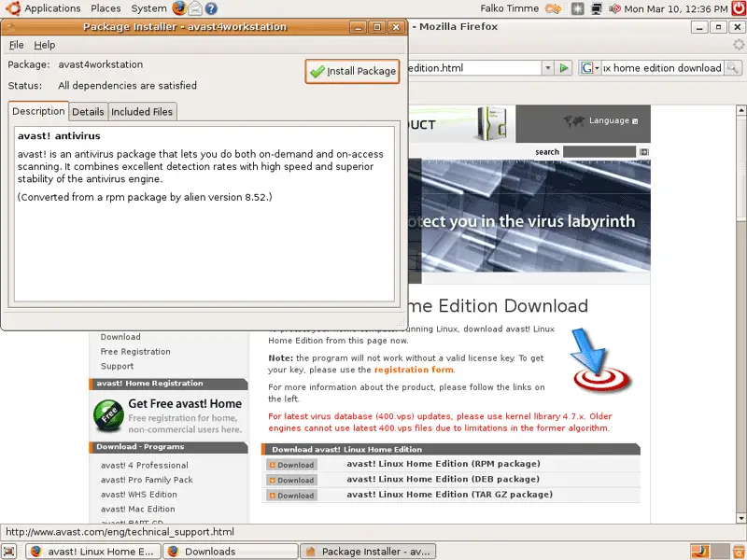Click the Show Desktop icon in bottom panel

(9, 552)
